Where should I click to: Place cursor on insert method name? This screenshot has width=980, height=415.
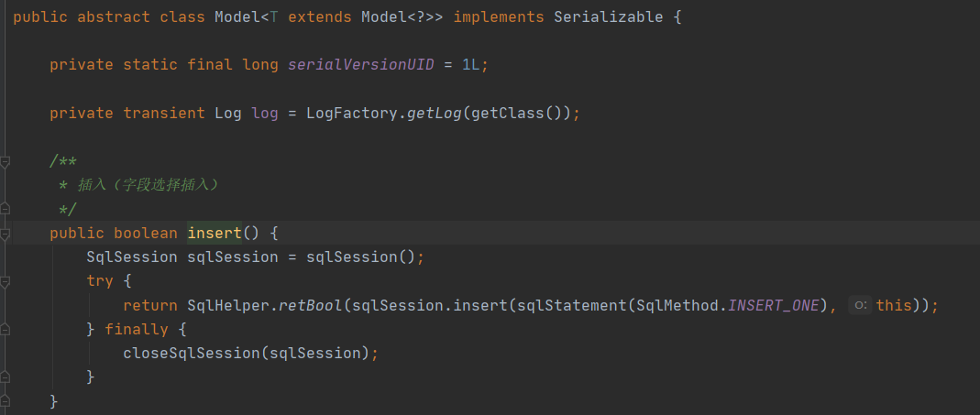click(215, 233)
